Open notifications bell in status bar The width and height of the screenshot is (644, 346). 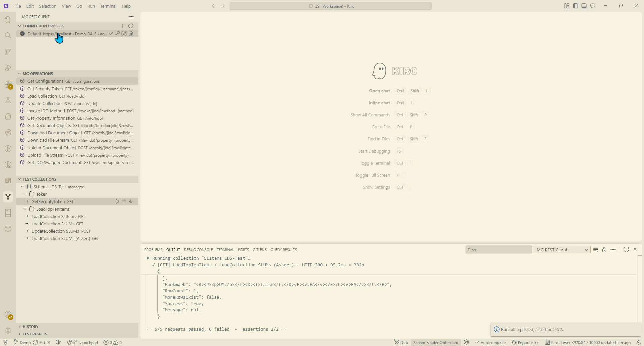click(x=639, y=342)
